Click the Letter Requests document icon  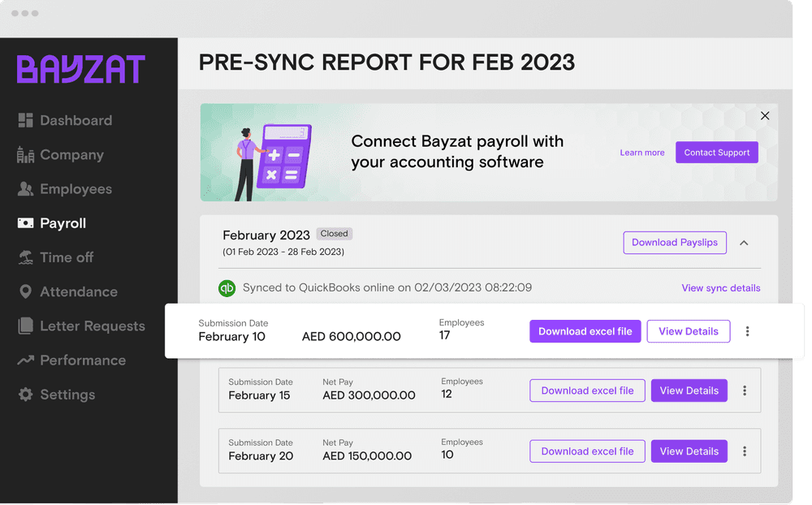click(25, 326)
